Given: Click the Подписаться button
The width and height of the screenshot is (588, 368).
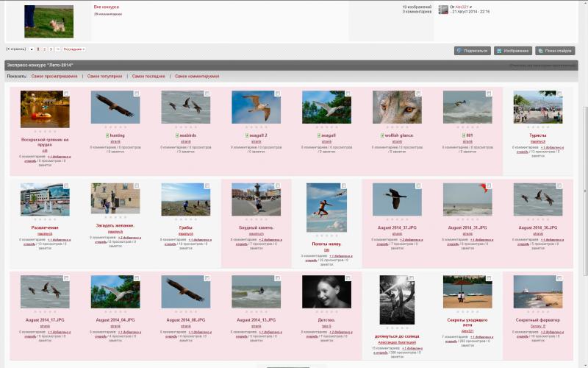Looking at the screenshot, I should [x=473, y=51].
